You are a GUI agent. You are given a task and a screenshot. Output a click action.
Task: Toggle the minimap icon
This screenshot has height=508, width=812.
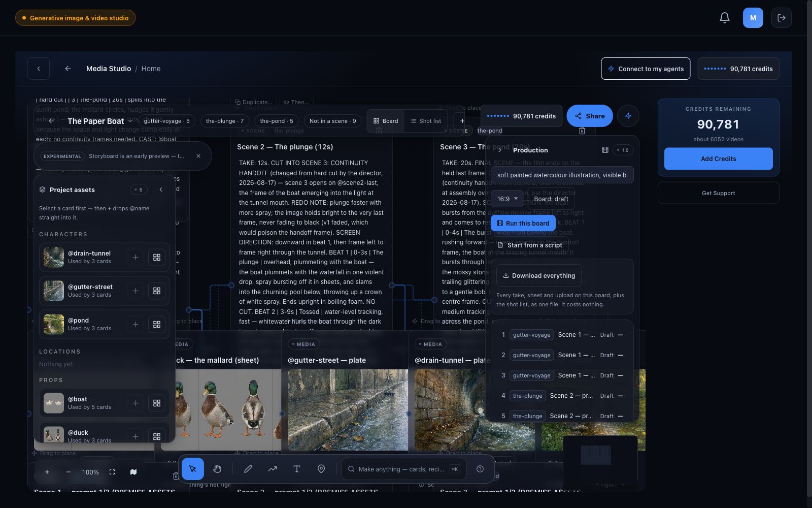click(x=133, y=472)
